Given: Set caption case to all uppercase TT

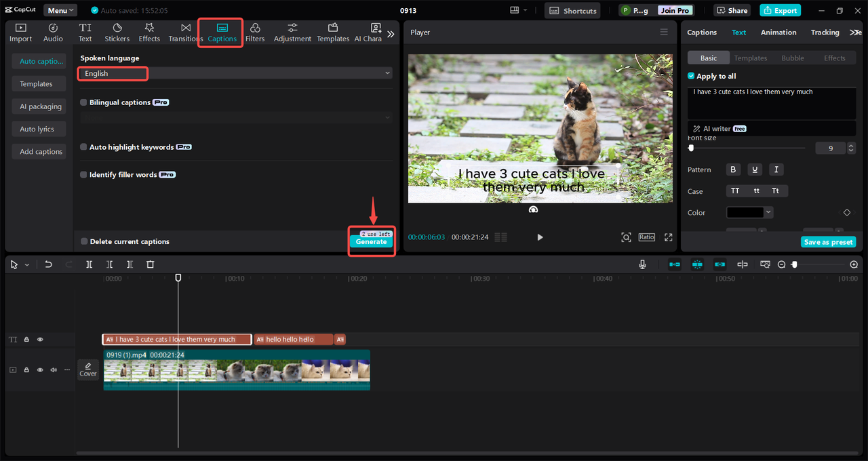Looking at the screenshot, I should tap(735, 191).
